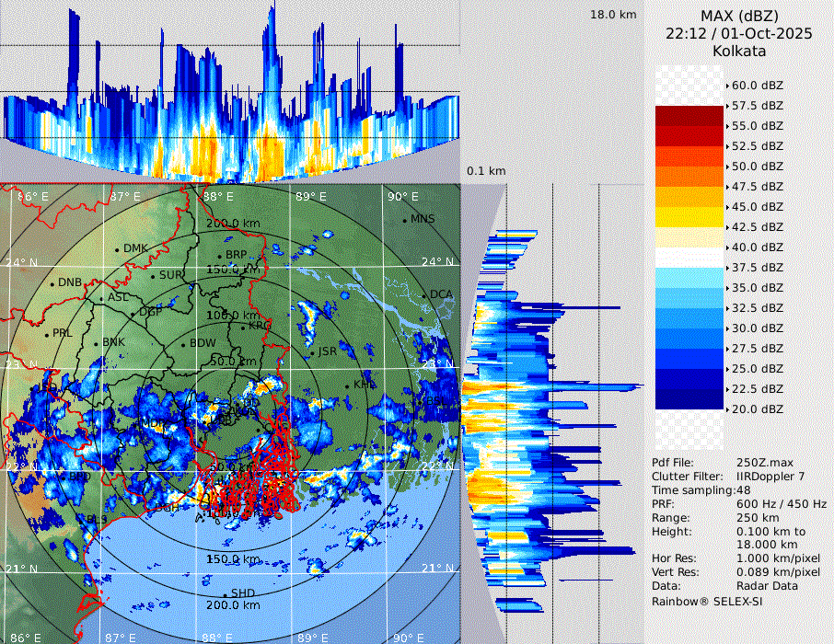Click the PRL station marker
Image resolution: width=834 pixels, height=644 pixels.
point(47,334)
